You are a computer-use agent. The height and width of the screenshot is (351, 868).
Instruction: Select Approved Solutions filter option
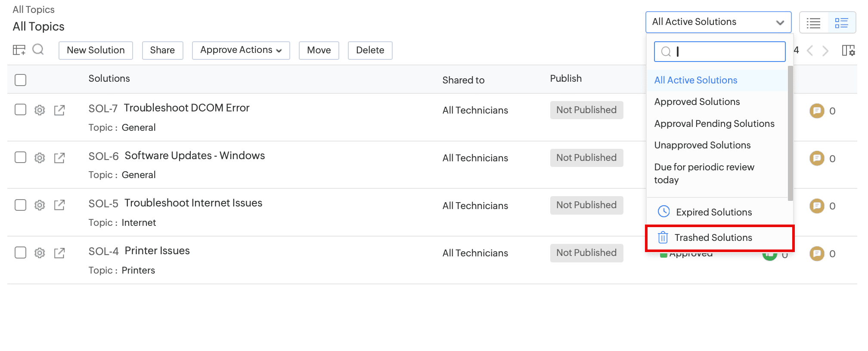coord(697,102)
